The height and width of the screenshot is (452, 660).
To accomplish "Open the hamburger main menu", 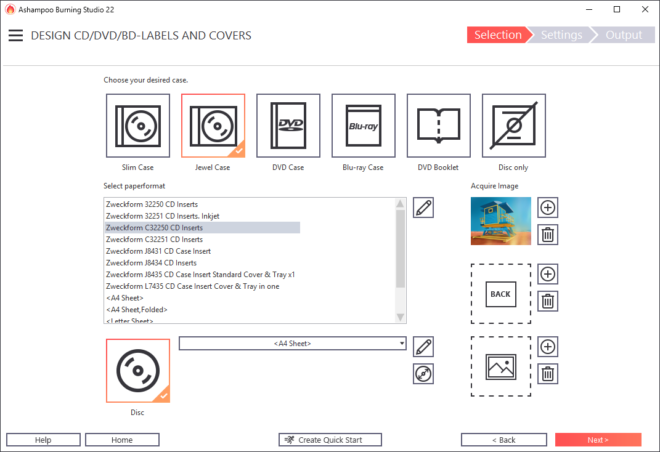I will (x=16, y=35).
